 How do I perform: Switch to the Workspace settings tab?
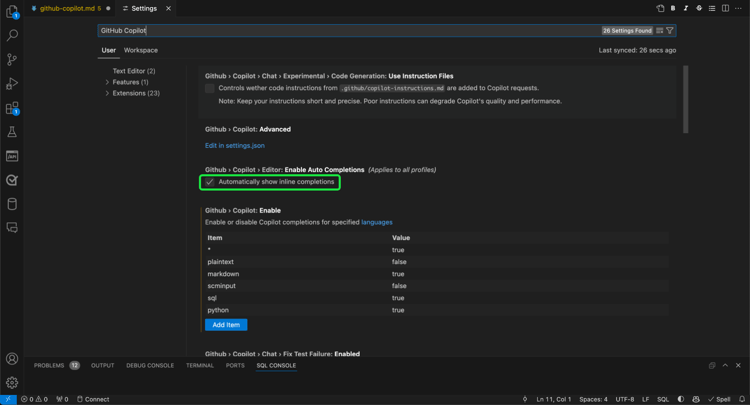point(141,50)
